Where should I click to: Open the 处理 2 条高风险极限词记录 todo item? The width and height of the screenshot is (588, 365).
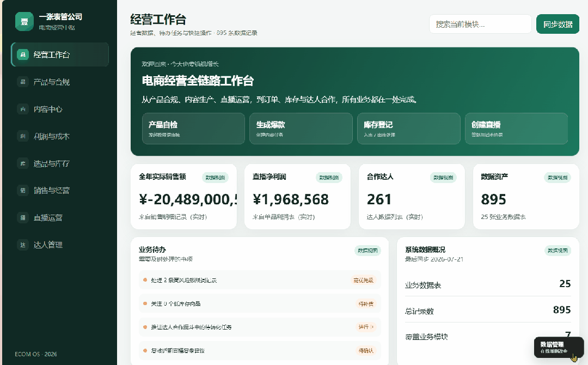click(260, 280)
